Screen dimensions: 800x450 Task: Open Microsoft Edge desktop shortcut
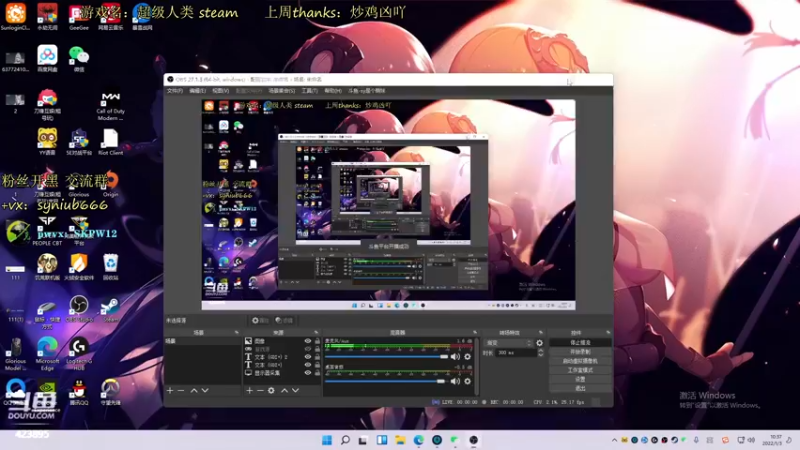tap(47, 352)
